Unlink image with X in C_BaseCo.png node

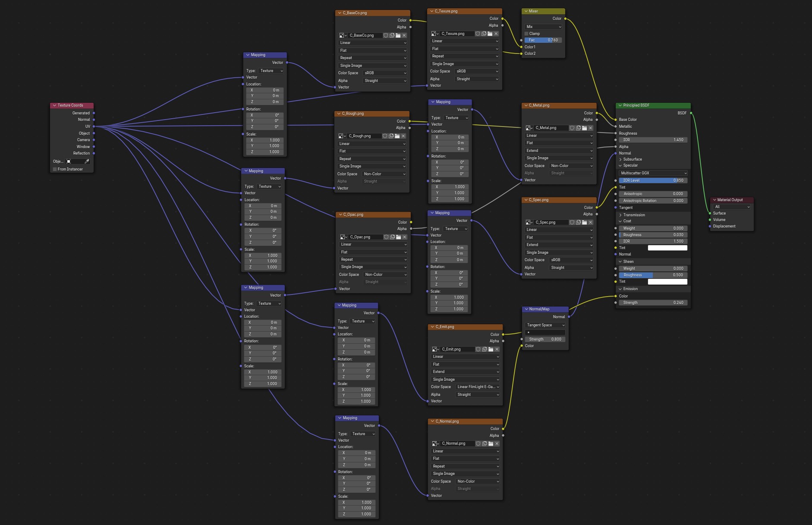tap(404, 35)
